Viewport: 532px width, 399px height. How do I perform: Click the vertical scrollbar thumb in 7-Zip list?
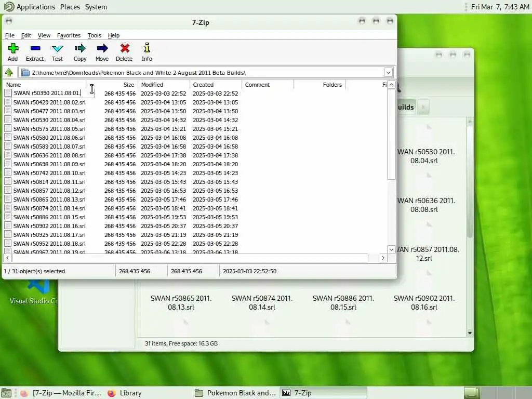[391, 134]
